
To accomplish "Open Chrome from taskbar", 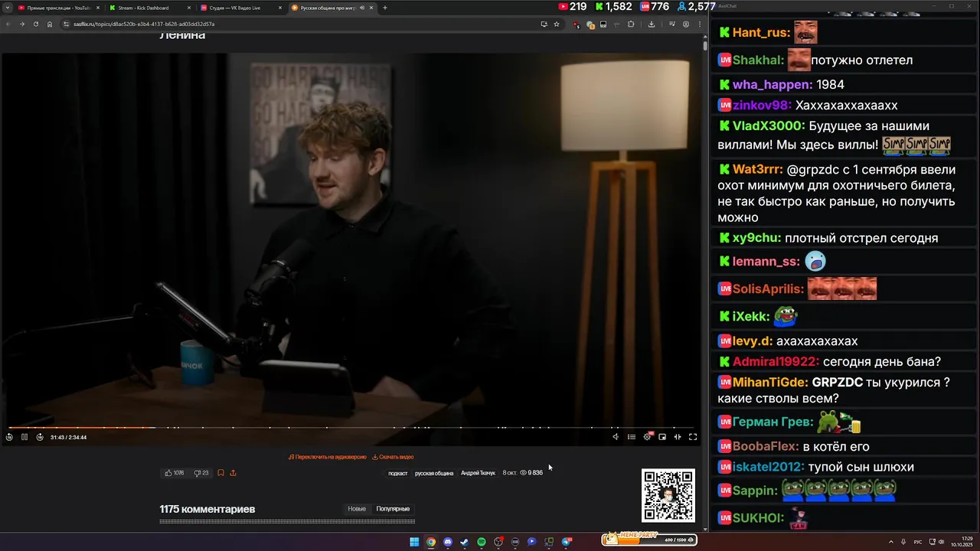I will click(x=431, y=542).
